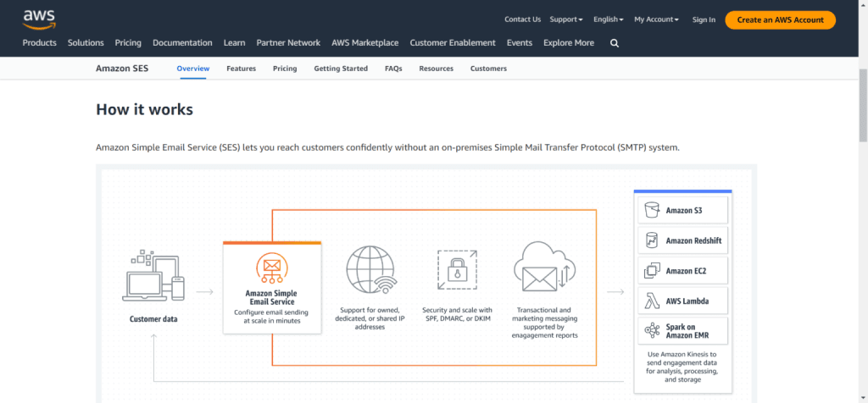Click the How it works heading
This screenshot has width=868, height=403.
point(144,109)
